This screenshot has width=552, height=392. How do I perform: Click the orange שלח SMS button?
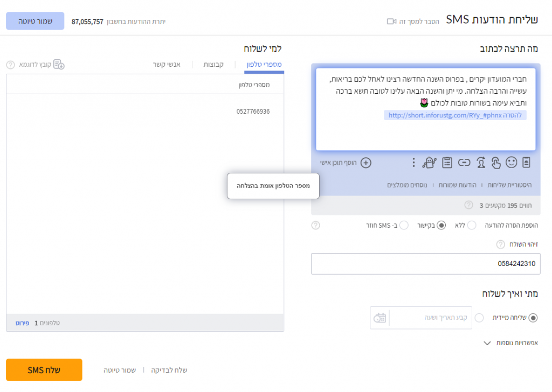click(44, 370)
